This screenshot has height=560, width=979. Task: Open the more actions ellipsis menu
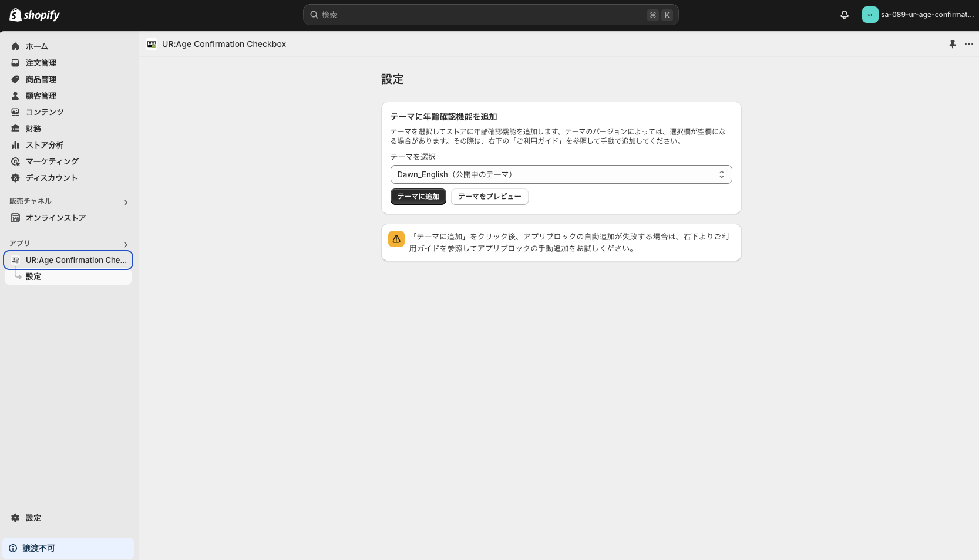point(969,44)
